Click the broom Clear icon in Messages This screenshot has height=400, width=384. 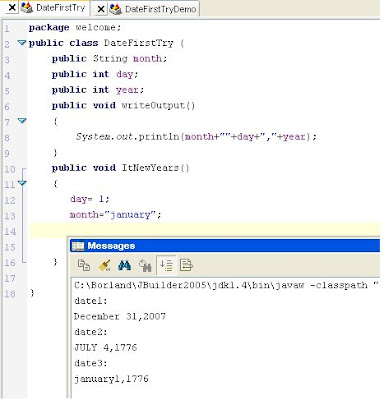(105, 266)
